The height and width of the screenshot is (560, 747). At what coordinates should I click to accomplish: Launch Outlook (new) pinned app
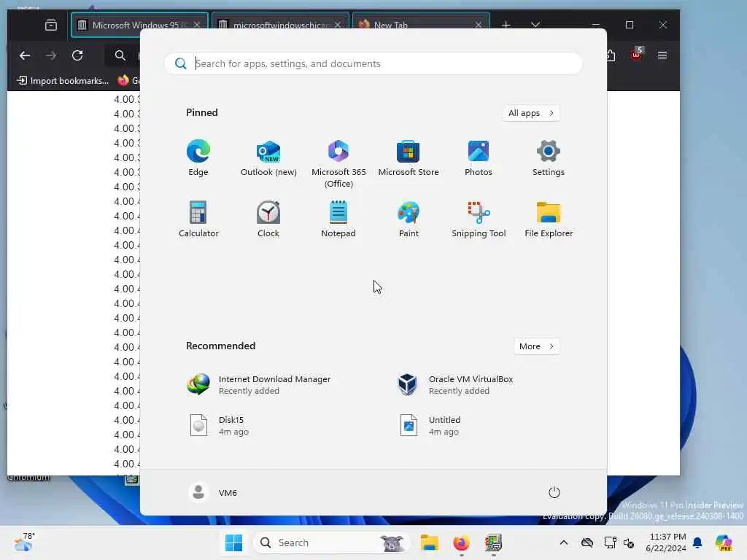pos(268,158)
